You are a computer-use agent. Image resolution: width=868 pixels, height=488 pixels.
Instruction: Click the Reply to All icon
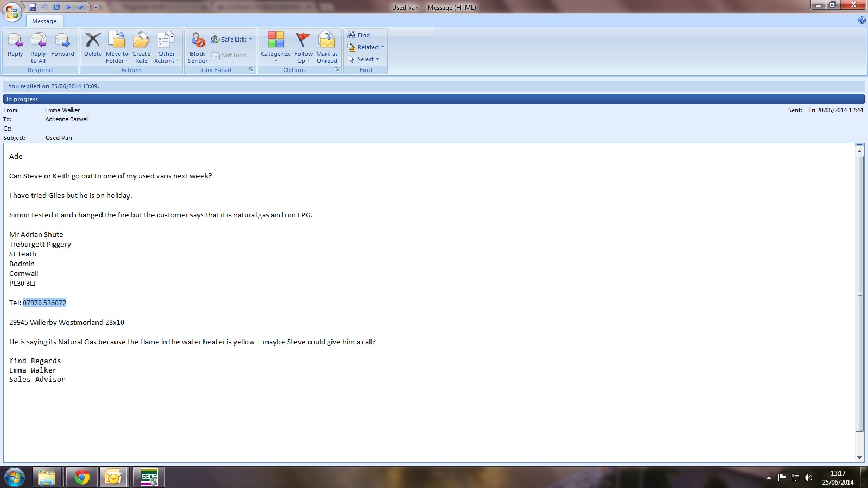(38, 41)
